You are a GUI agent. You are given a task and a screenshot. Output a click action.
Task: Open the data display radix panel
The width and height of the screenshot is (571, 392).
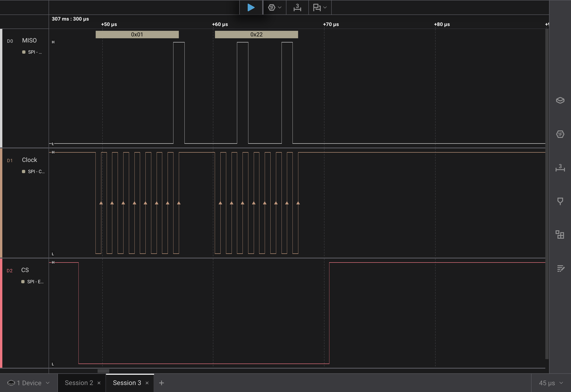(x=560, y=134)
